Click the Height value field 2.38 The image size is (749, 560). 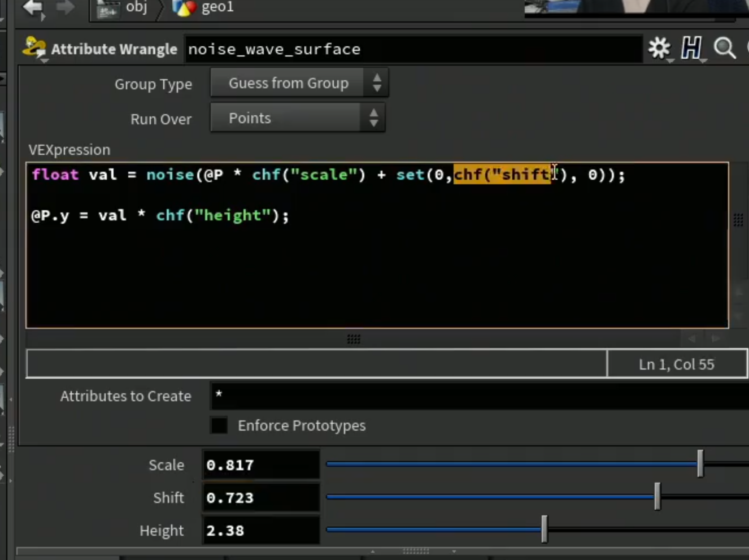261,530
